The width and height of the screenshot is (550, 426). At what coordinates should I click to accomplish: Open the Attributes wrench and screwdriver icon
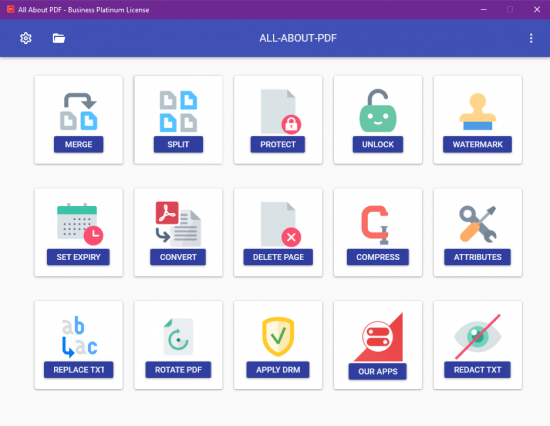pyautogui.click(x=477, y=224)
